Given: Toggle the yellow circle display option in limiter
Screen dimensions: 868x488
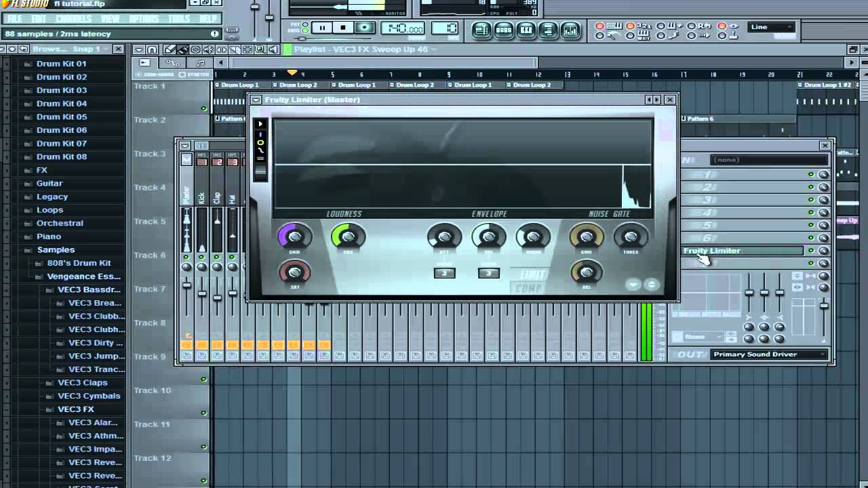Looking at the screenshot, I should click(x=260, y=143).
